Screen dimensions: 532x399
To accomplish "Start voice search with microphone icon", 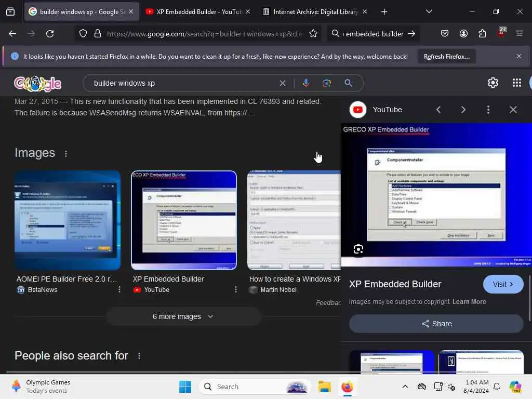I will click(305, 83).
